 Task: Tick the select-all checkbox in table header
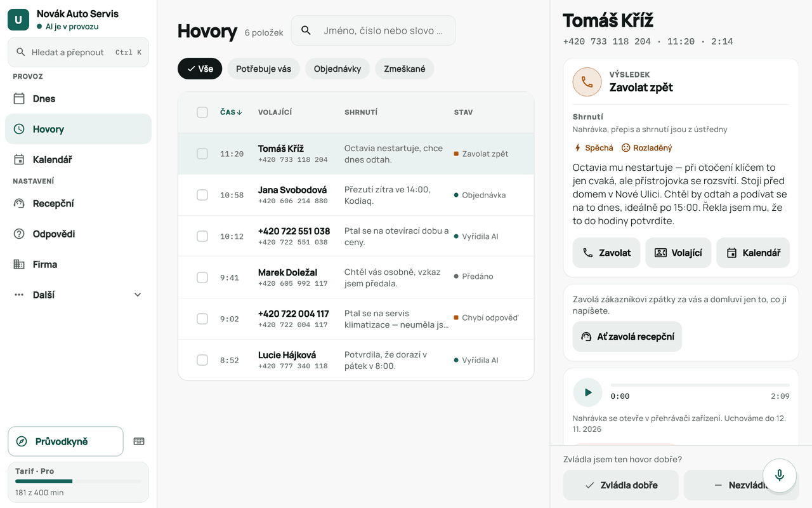[x=202, y=112]
